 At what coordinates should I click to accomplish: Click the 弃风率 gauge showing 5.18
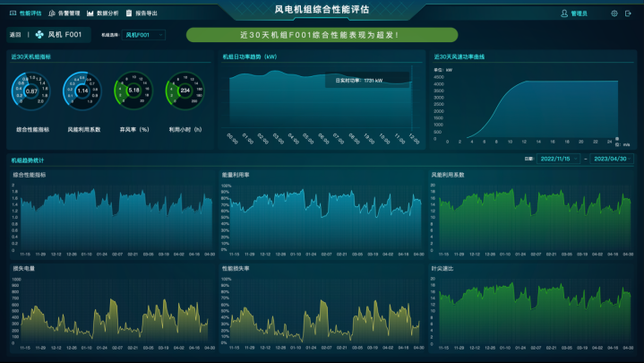coord(133,91)
